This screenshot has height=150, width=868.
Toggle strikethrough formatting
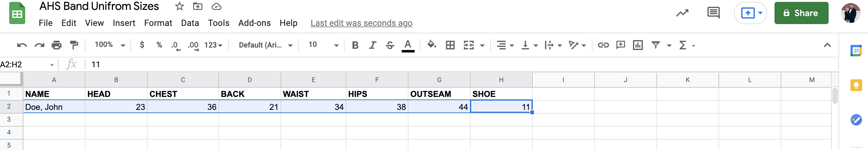click(390, 45)
